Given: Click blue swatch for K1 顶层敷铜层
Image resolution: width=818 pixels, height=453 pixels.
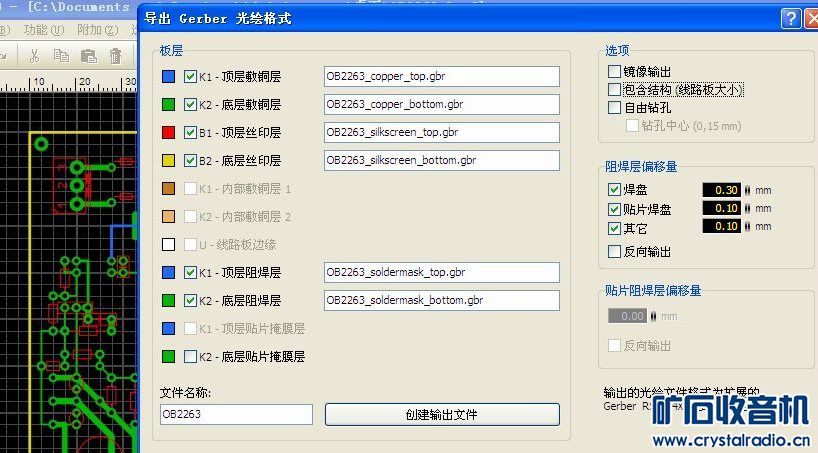Looking at the screenshot, I should [169, 77].
